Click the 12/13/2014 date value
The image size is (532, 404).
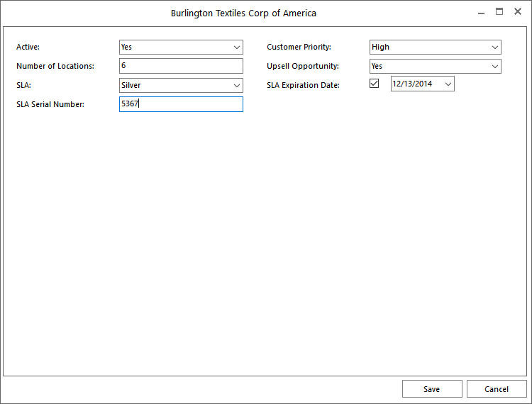coord(413,84)
